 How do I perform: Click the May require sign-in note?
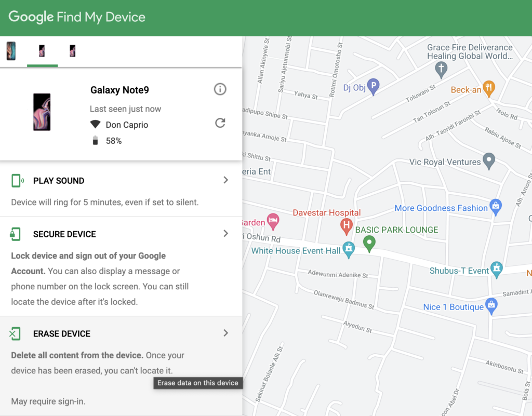pos(48,401)
